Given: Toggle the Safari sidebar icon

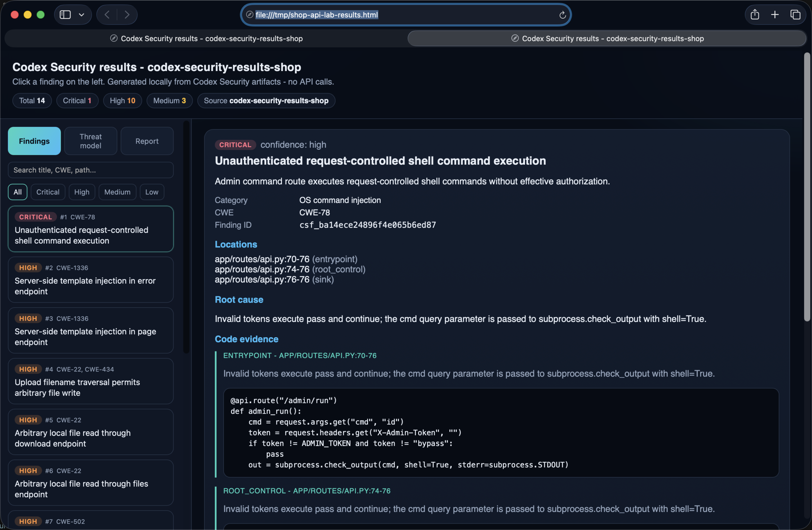Looking at the screenshot, I should pyautogui.click(x=65, y=15).
